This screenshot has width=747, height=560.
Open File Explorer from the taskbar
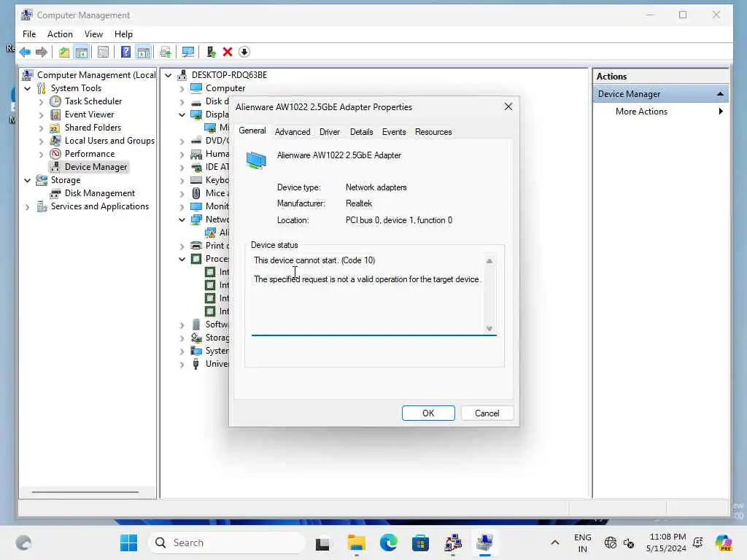pos(356,542)
